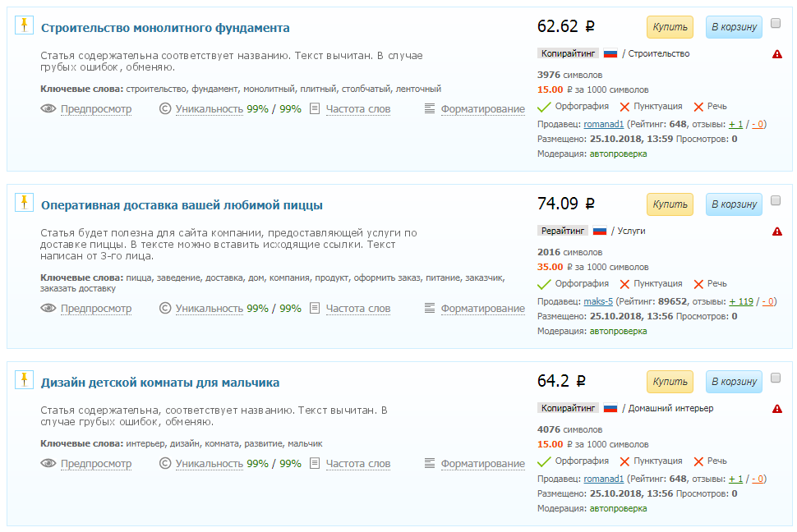Click pin icon beside 'Строительство монолитного фундамента'

24,25
